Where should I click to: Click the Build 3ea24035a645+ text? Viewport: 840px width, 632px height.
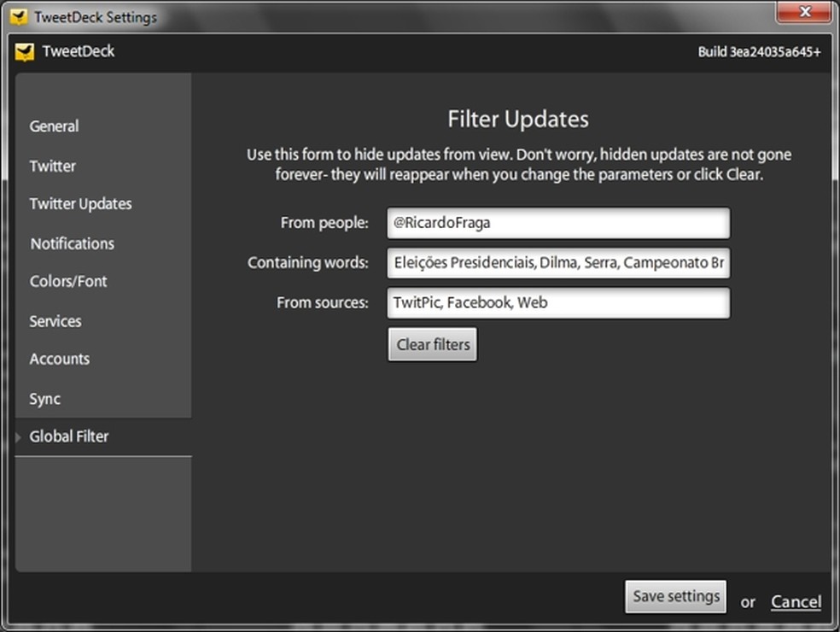pos(759,52)
